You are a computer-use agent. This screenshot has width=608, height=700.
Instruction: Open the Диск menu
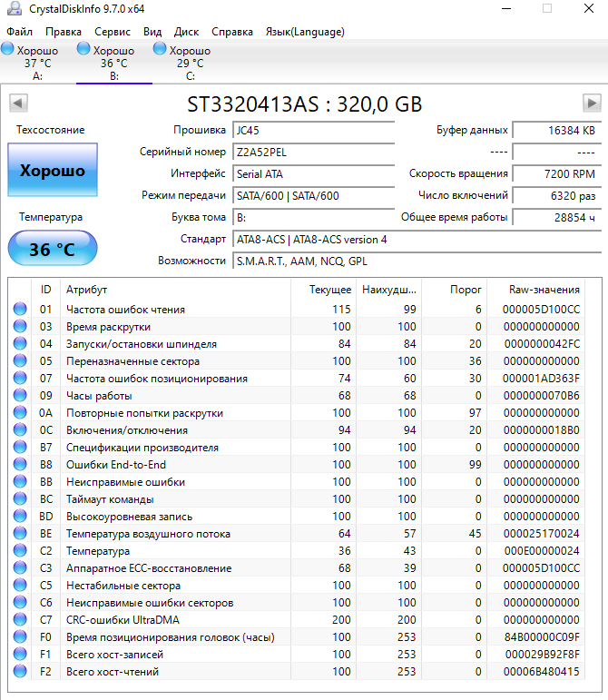click(x=186, y=32)
